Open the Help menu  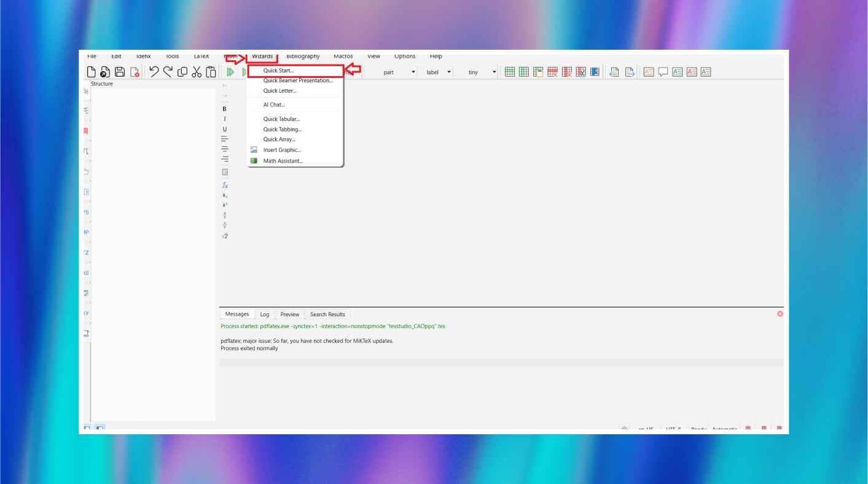point(436,56)
